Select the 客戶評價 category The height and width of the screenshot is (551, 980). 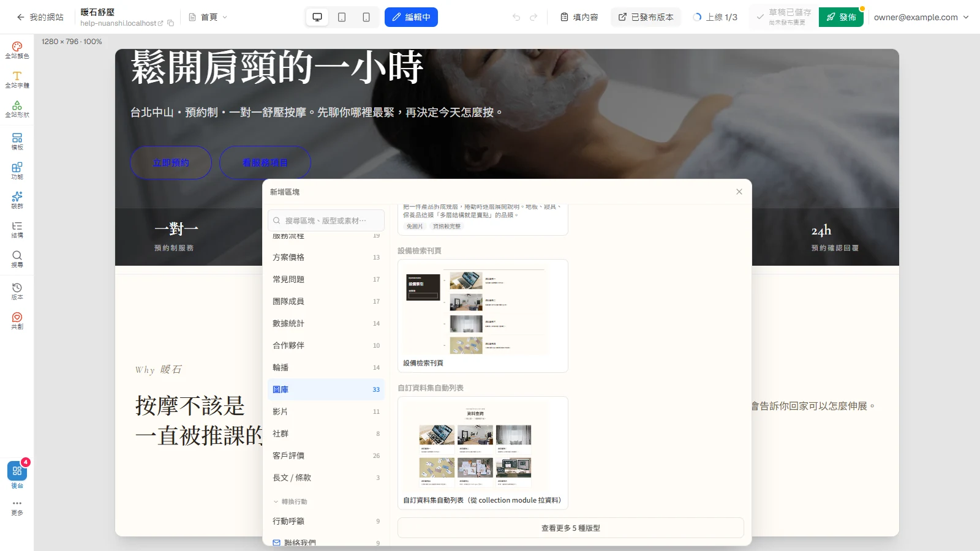coord(326,455)
